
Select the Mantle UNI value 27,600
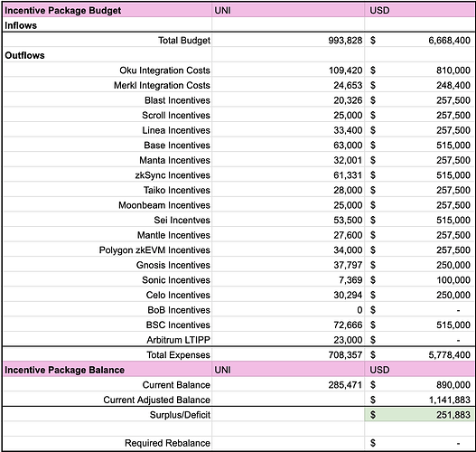click(348, 235)
